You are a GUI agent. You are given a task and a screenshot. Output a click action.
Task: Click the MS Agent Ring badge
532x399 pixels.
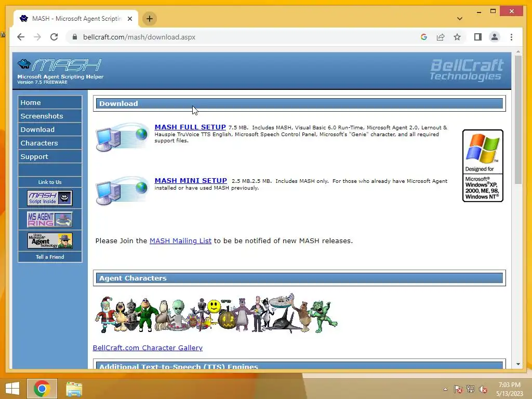click(50, 219)
